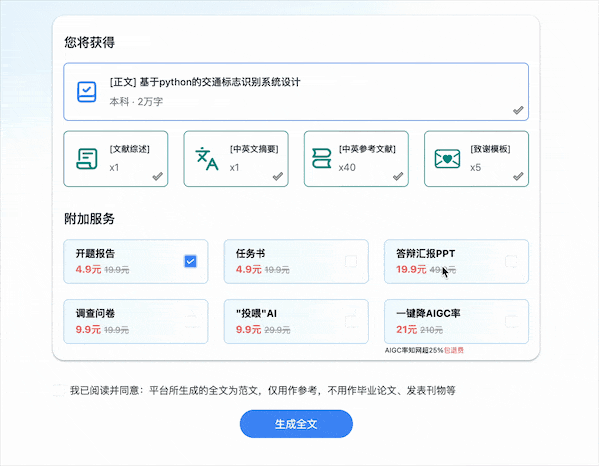Click the x40 reference count
This screenshot has width=599, height=466.
(x=347, y=168)
